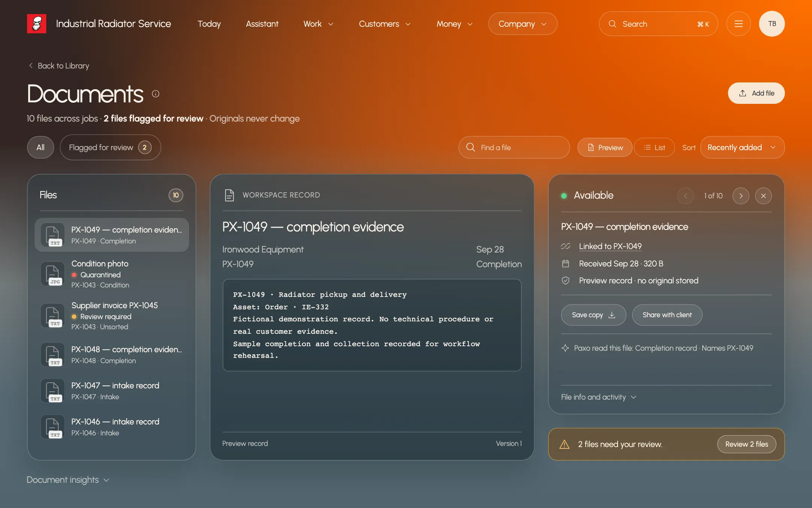
Task: Click the Industrial Radiator Service logo icon
Action: (x=36, y=24)
